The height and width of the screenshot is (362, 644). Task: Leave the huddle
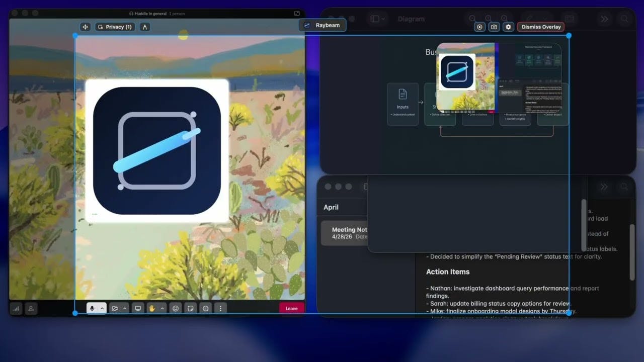click(x=292, y=308)
